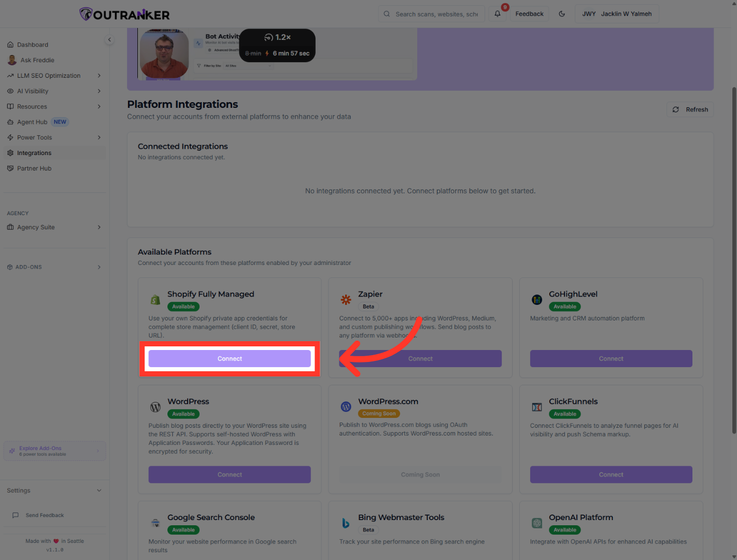
Task: Click the WordPress logo icon
Action: point(155,407)
